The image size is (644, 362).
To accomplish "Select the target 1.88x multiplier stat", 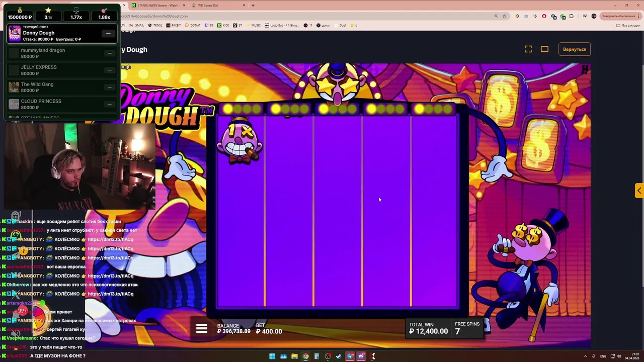I will (x=104, y=14).
